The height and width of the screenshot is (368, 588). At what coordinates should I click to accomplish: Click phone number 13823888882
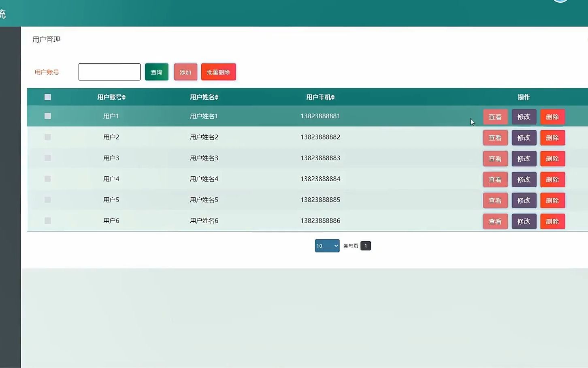tap(320, 137)
